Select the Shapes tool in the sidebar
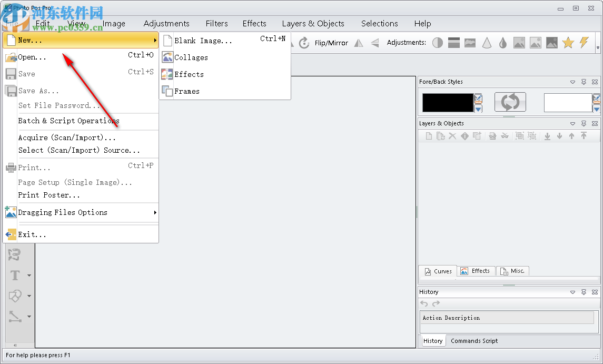This screenshot has width=603, height=364. [x=15, y=296]
